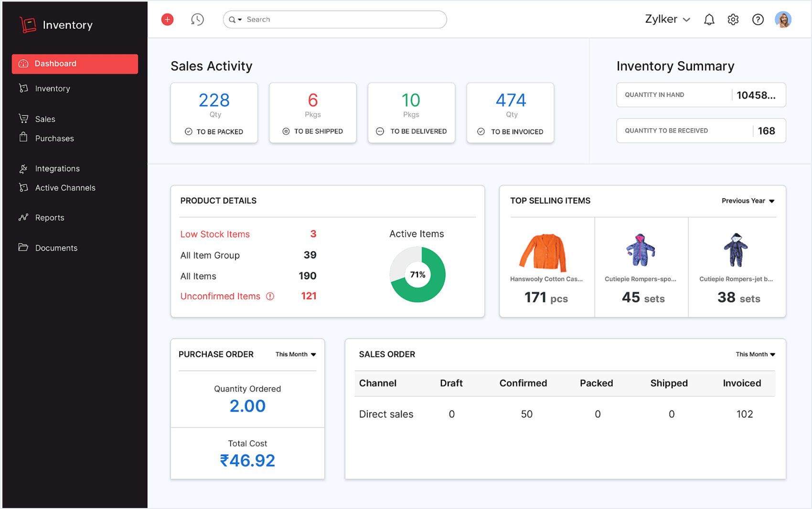812x509 pixels.
Task: Open the notifications bell icon
Action: (x=709, y=19)
